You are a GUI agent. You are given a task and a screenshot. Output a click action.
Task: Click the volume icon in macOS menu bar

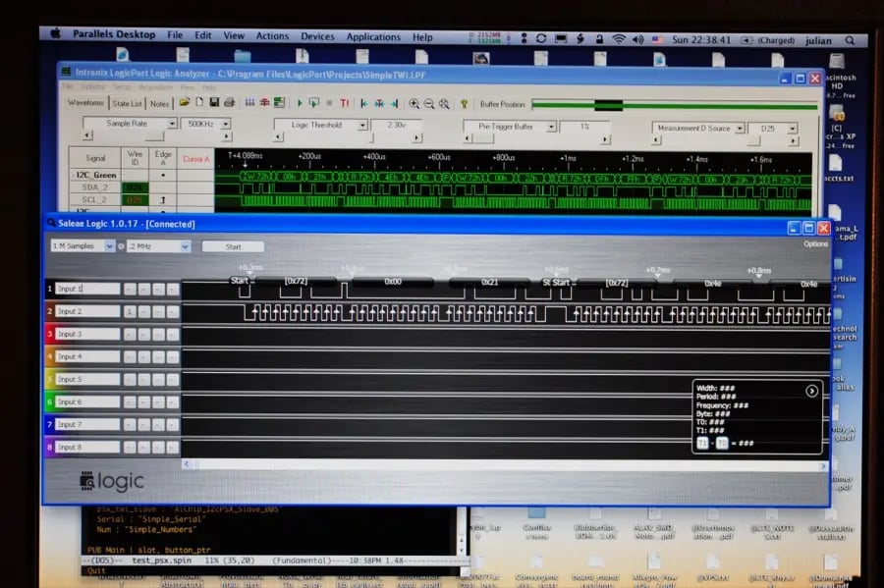(x=637, y=39)
